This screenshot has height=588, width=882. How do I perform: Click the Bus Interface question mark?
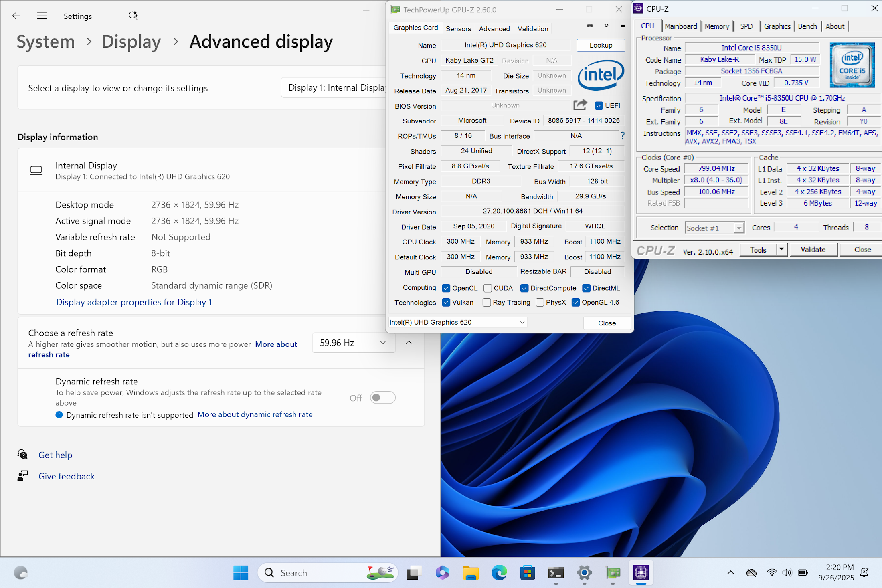tap(622, 136)
